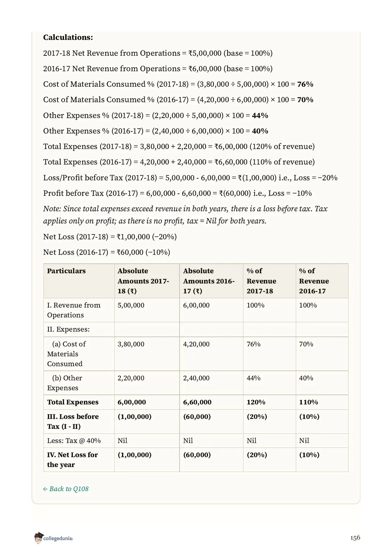Click the Back to Q108 link
The width and height of the screenshot is (392, 555).
66,489
